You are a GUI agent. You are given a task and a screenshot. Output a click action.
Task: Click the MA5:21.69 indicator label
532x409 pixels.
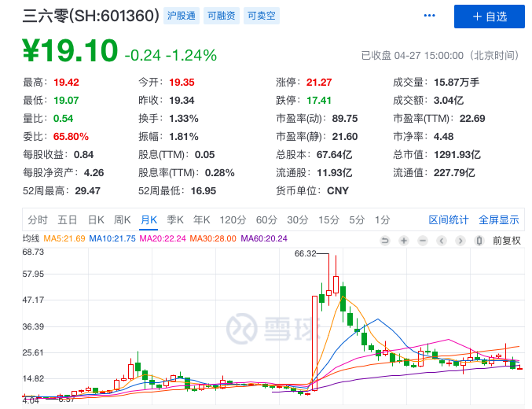(64, 238)
